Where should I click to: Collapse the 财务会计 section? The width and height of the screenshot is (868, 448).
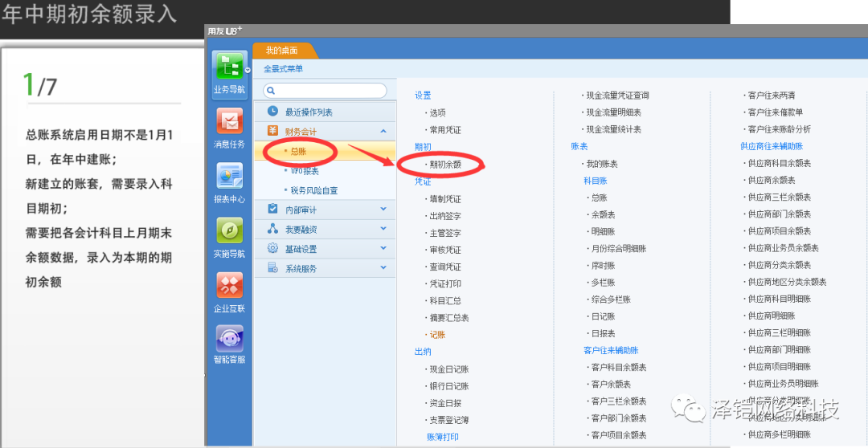(x=383, y=131)
